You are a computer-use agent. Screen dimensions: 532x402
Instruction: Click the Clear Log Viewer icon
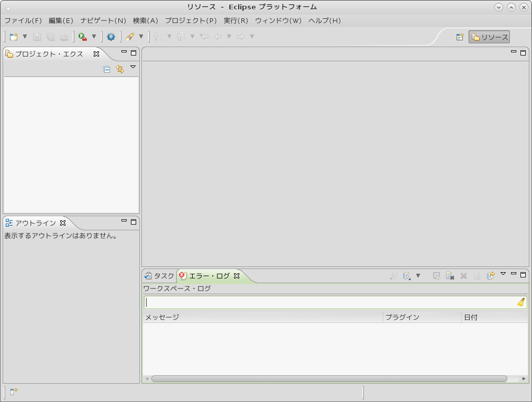pyautogui.click(x=436, y=276)
